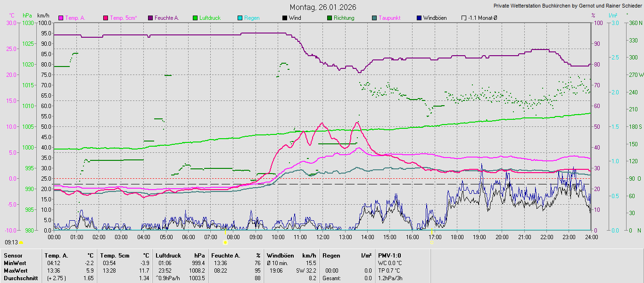Click the blue Windböen legend square

[419, 18]
